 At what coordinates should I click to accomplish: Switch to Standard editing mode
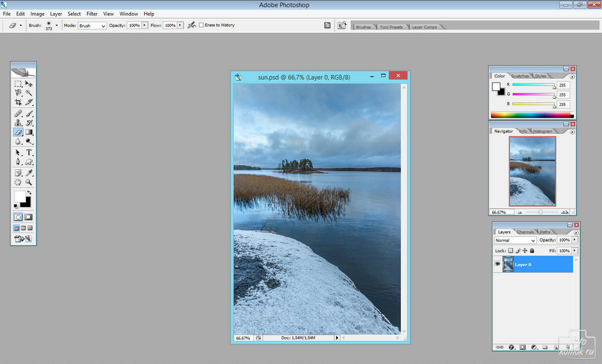pos(18,217)
